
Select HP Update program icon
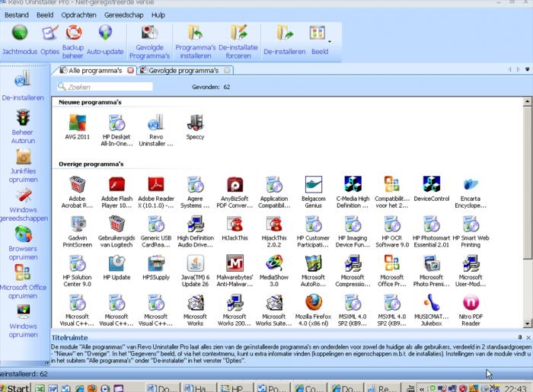tap(116, 268)
